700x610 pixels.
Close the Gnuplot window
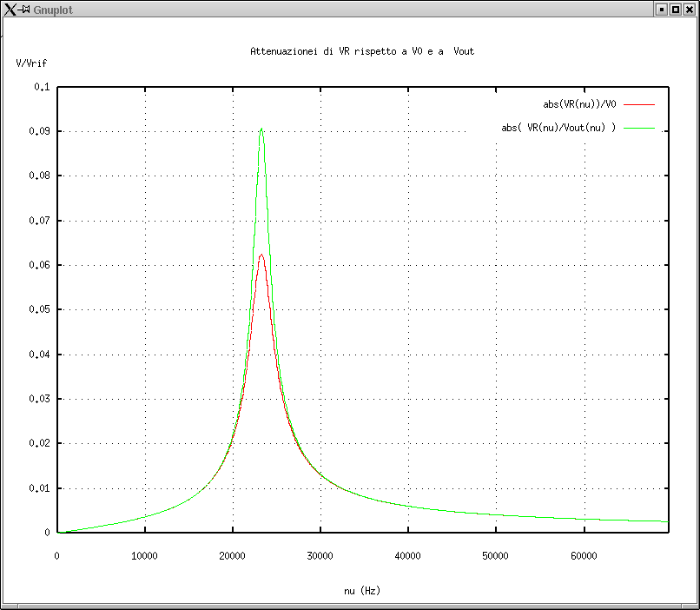coord(690,9)
